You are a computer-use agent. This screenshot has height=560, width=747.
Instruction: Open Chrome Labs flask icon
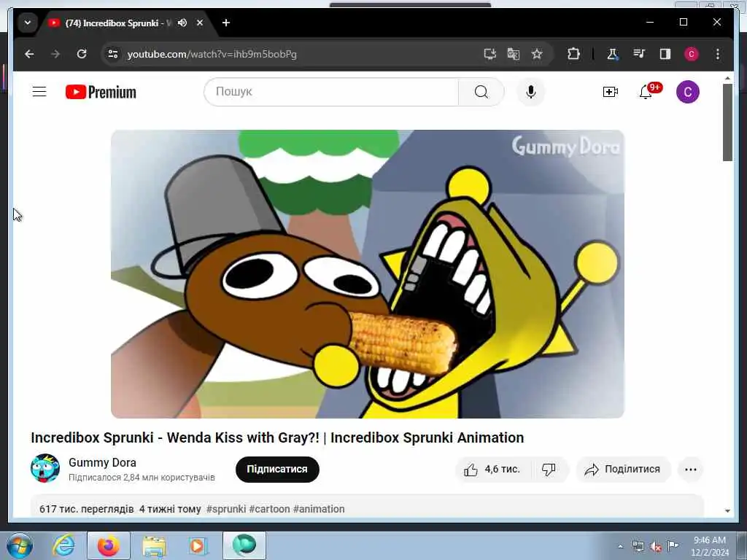(x=612, y=54)
